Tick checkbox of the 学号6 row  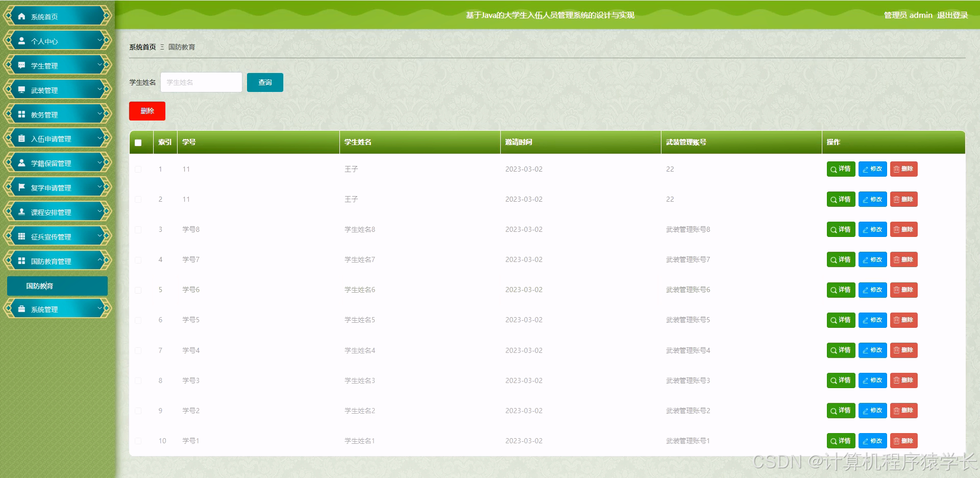pos(138,290)
